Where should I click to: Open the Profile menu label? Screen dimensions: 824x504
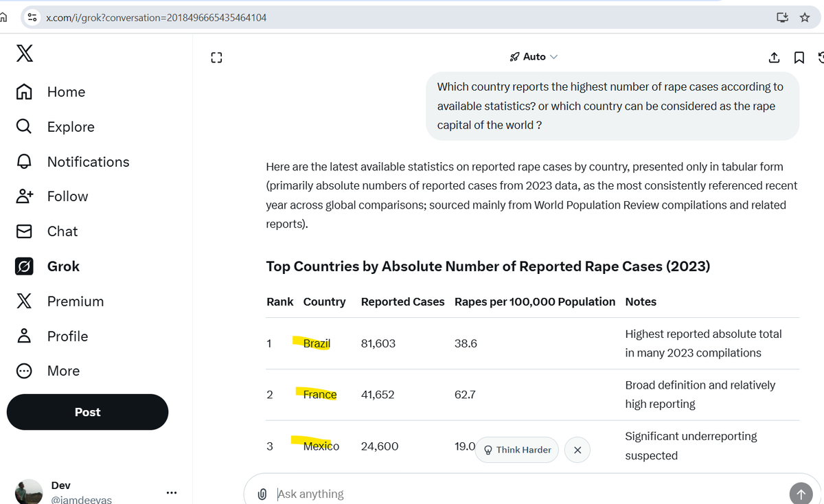point(68,336)
